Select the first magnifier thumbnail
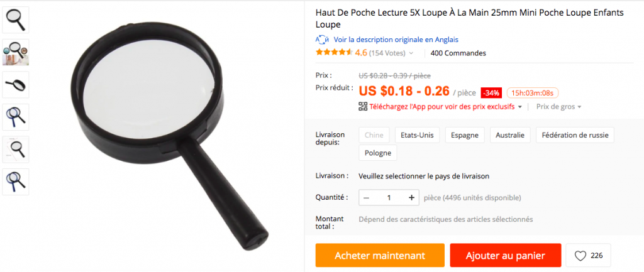This screenshot has width=644, height=272. click(x=16, y=19)
